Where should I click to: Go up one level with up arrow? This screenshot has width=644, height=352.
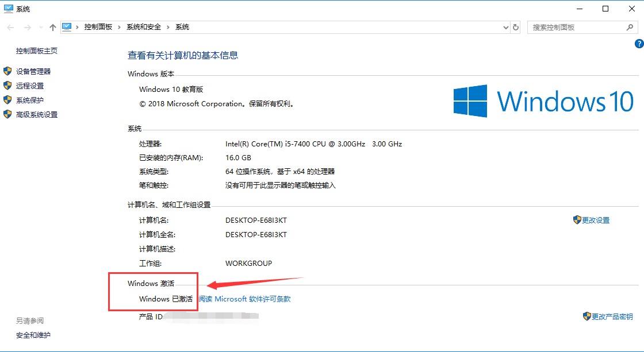(52, 27)
